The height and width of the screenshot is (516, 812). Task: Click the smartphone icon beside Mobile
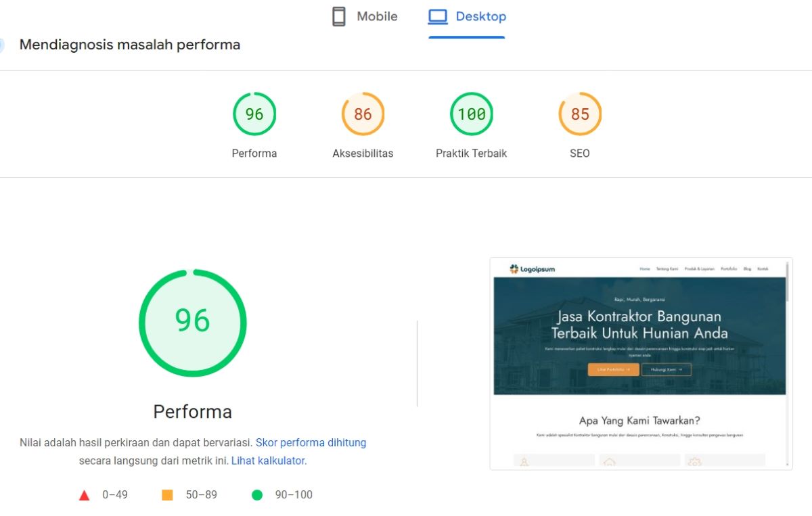click(x=339, y=17)
